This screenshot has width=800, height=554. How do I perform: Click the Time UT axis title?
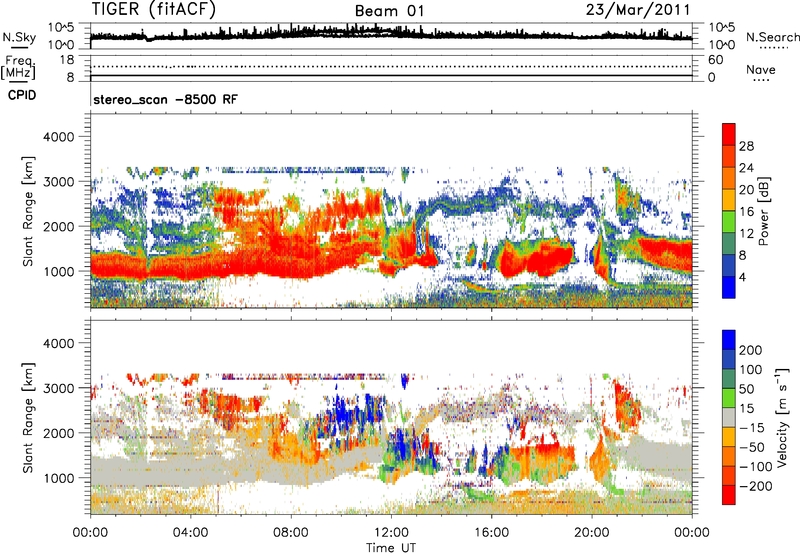click(x=391, y=547)
